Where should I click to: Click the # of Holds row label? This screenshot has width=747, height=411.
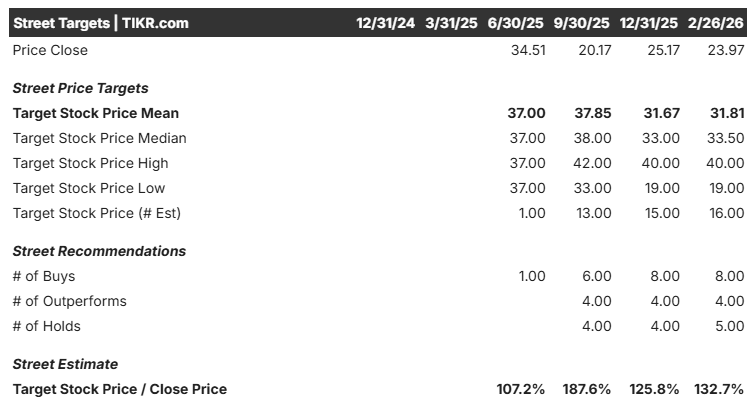[x=47, y=326]
